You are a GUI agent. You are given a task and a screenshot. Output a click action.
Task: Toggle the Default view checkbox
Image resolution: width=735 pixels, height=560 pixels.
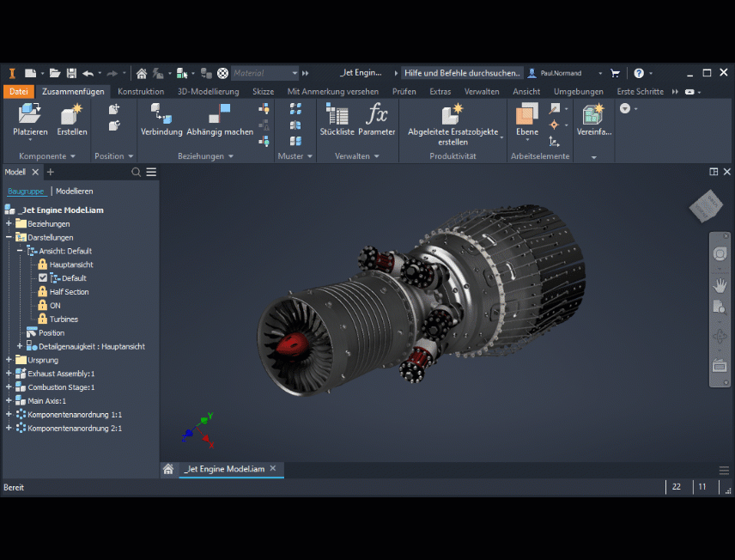43,278
